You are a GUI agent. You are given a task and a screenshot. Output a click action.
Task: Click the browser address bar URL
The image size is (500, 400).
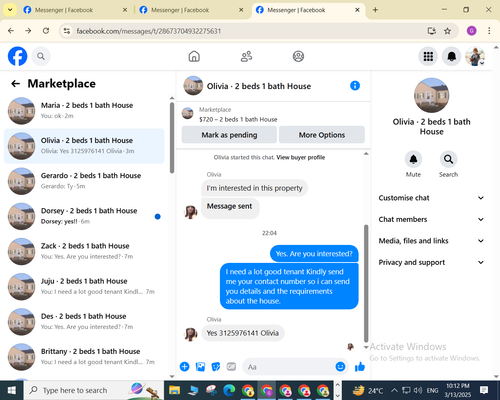click(149, 31)
